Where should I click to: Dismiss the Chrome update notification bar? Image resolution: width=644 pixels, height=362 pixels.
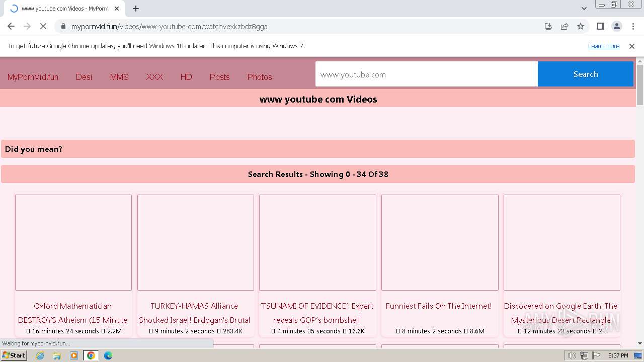point(631,46)
